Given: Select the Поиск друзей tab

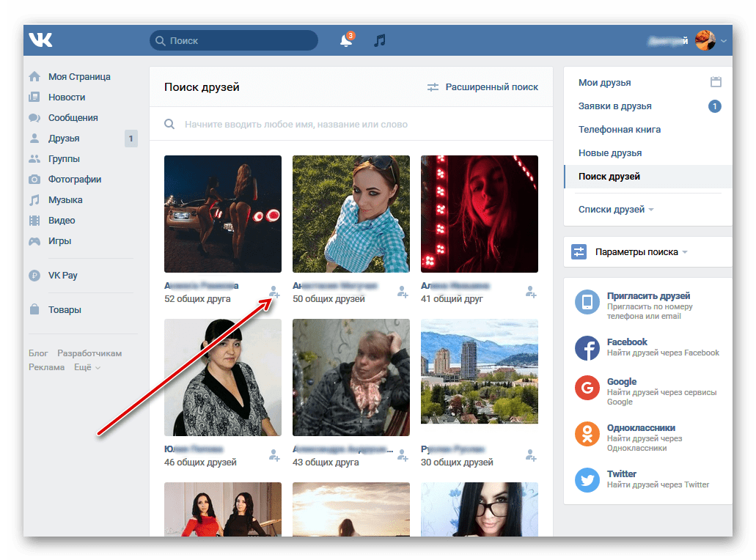Looking at the screenshot, I should (648, 177).
